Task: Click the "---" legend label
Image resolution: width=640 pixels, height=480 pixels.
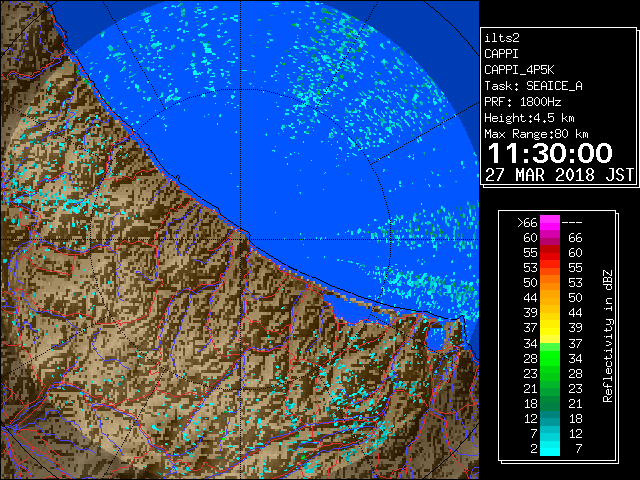Action: point(572,223)
